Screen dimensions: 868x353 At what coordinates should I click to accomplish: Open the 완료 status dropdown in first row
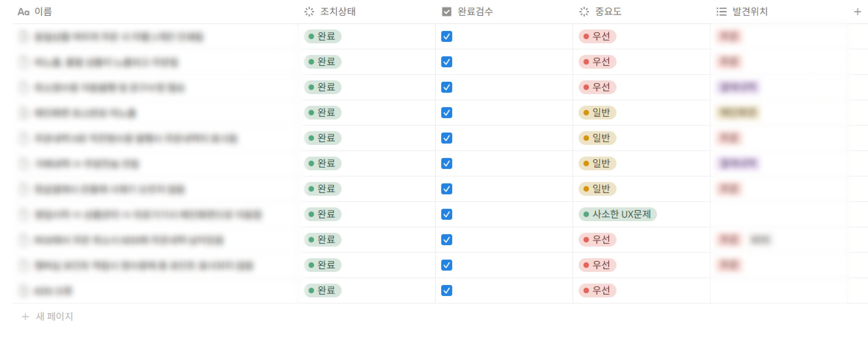coord(322,36)
